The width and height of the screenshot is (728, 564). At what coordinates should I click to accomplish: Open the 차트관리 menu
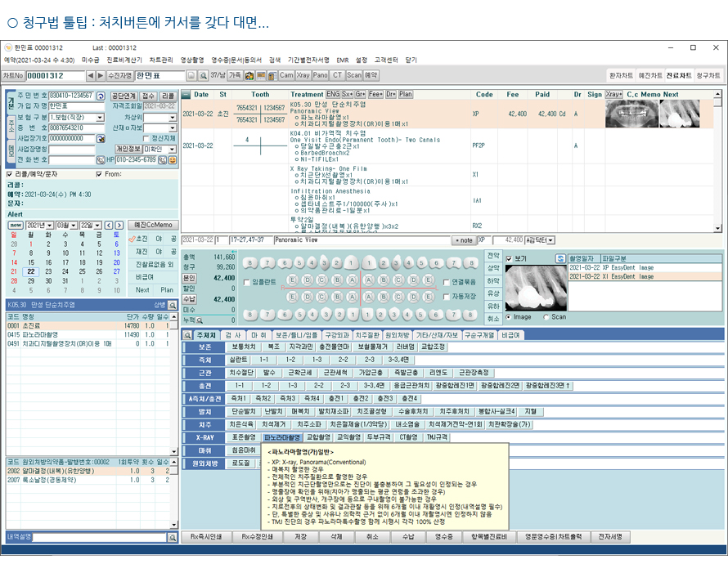click(167, 60)
